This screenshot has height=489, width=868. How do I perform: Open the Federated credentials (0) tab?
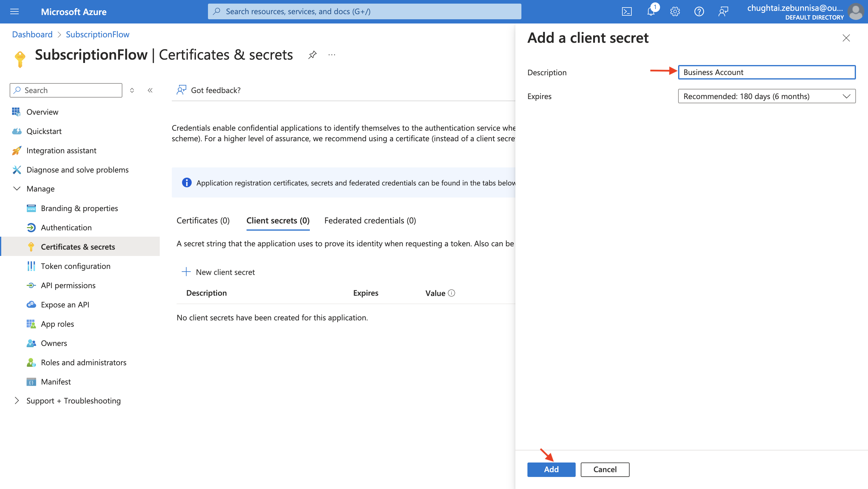[370, 221]
